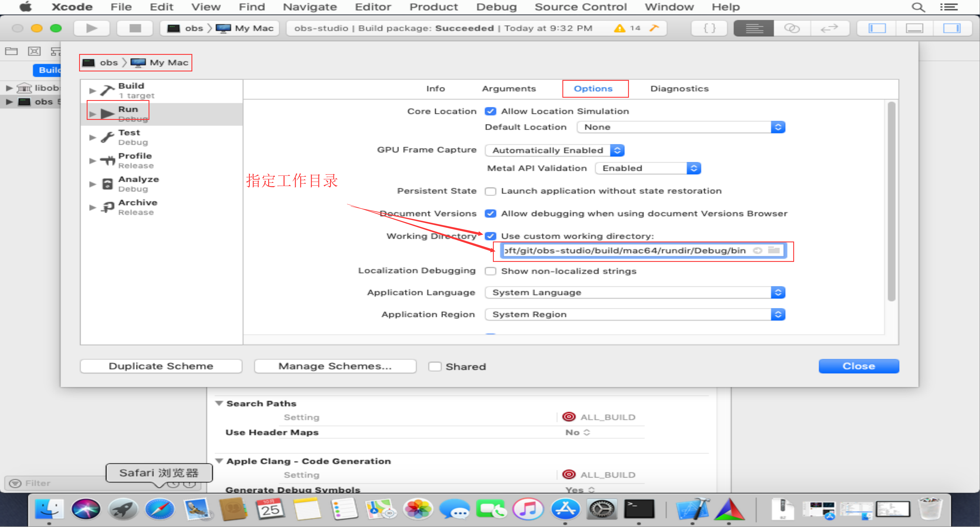
Task: Expand the Build action in scheme list
Action: [x=92, y=90]
